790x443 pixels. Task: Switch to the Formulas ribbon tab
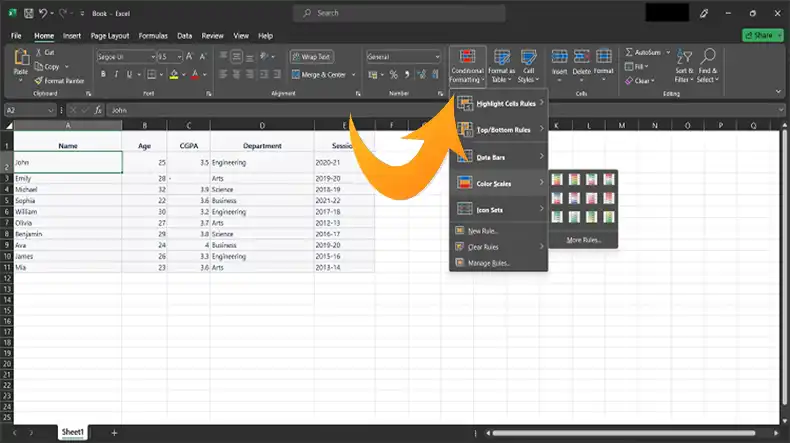tap(153, 36)
